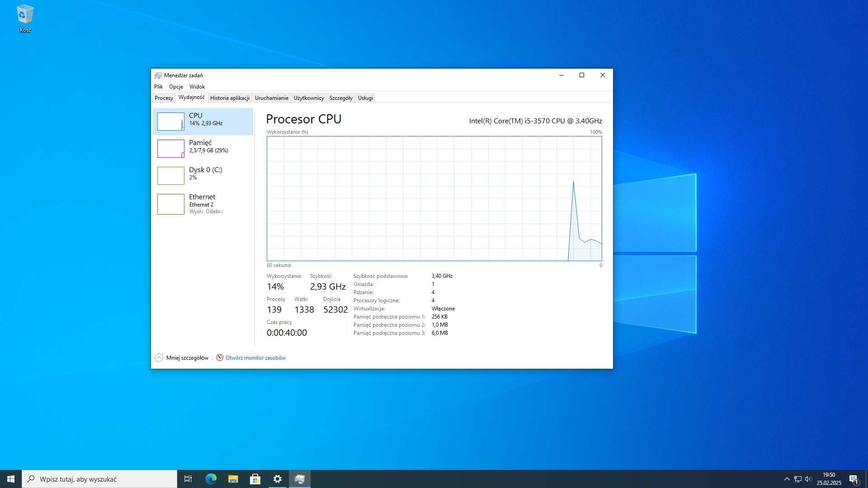
Task: Open Settings gear on the taskbar
Action: point(277,479)
